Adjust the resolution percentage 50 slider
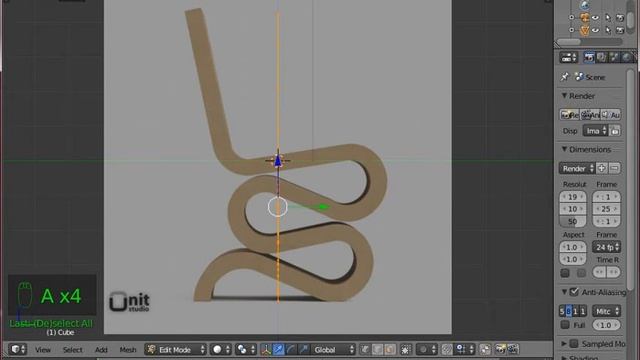This screenshot has width=640, height=360. click(x=573, y=222)
